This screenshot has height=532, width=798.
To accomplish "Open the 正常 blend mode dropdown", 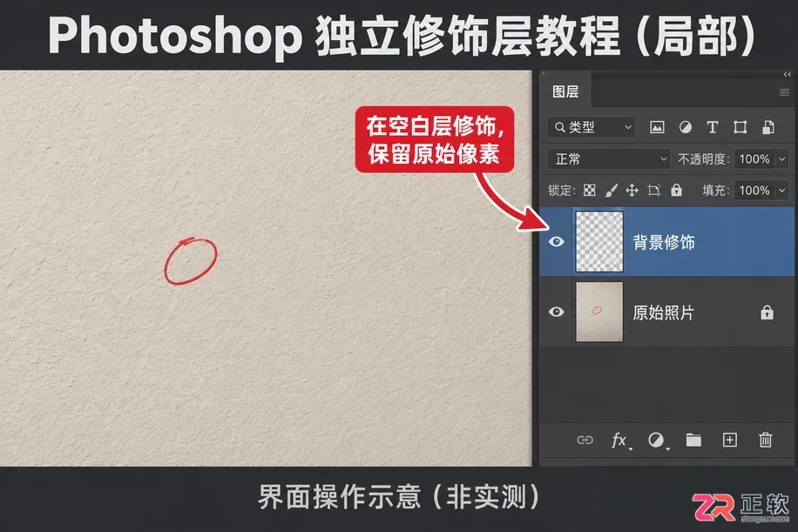I will point(609,159).
